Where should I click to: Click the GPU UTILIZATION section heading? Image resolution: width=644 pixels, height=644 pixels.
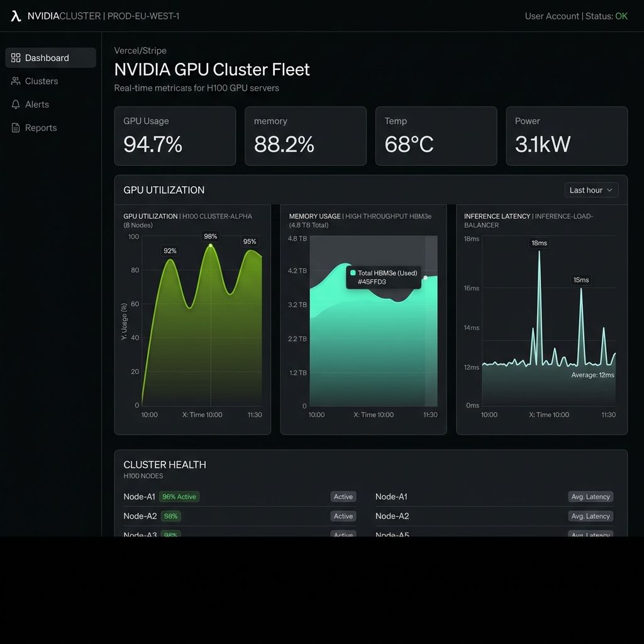tap(164, 190)
